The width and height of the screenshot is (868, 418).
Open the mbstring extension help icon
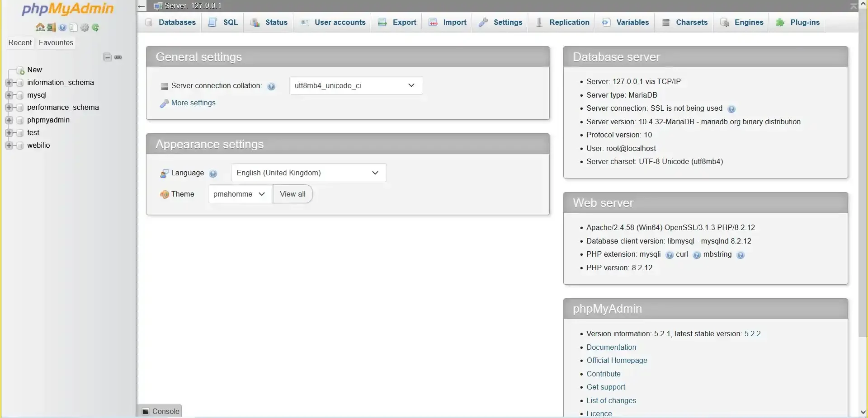[741, 255]
